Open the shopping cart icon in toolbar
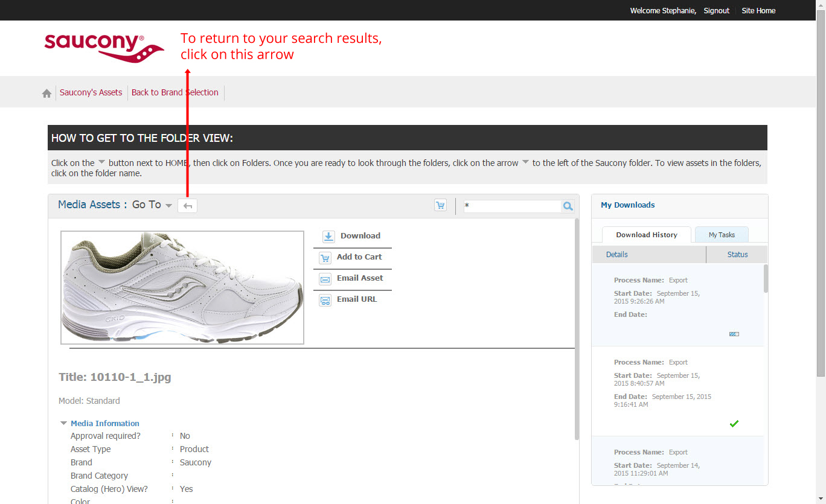The image size is (826, 504). [x=441, y=205]
